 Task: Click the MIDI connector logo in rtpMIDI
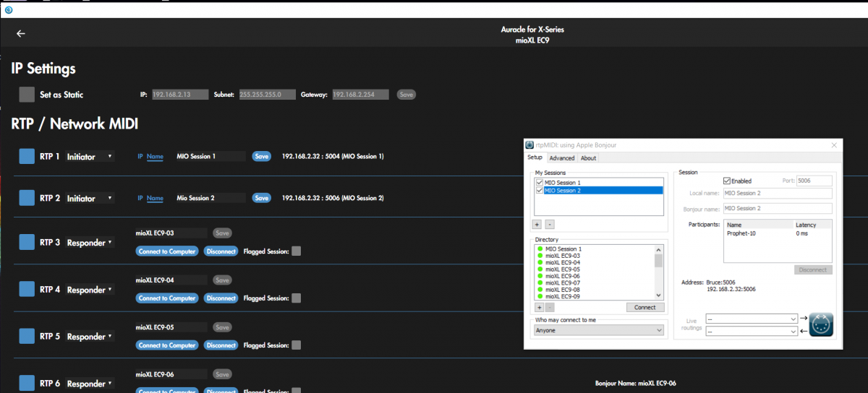click(x=822, y=324)
